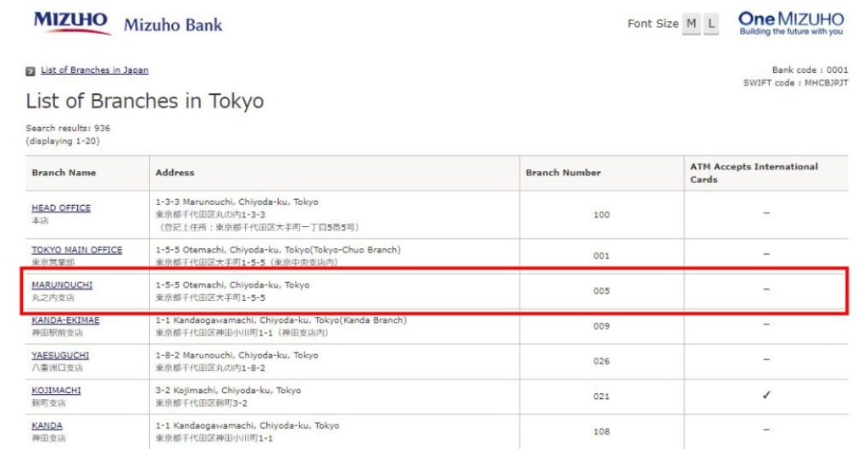Click the Mizuho Bank title text
The image size is (868, 449).
[x=173, y=25]
